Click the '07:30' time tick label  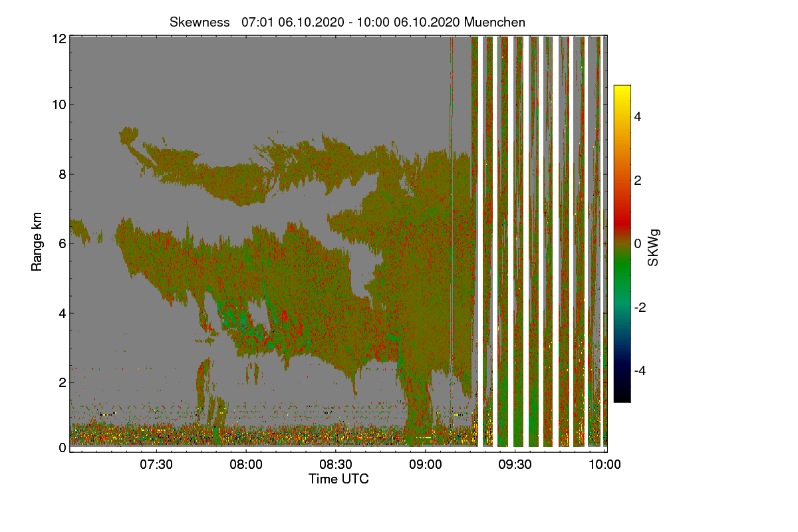(156, 464)
